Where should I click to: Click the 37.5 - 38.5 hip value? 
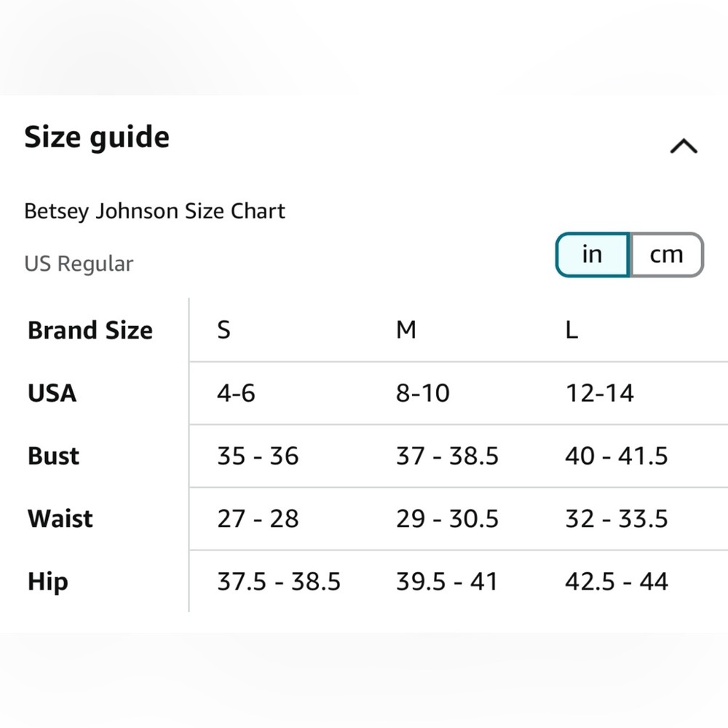click(x=279, y=581)
